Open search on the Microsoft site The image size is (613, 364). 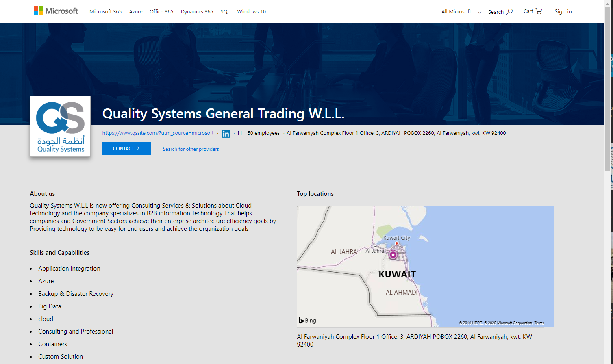tap(500, 11)
